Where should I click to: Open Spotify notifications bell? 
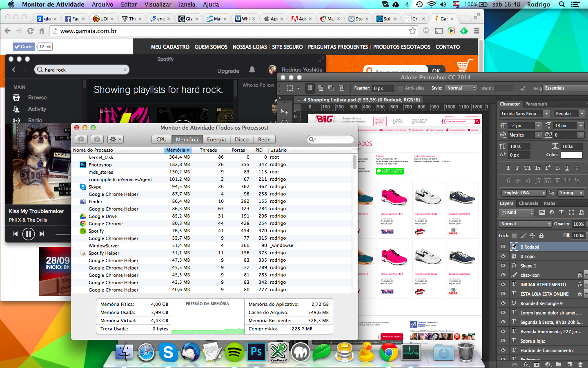252,70
